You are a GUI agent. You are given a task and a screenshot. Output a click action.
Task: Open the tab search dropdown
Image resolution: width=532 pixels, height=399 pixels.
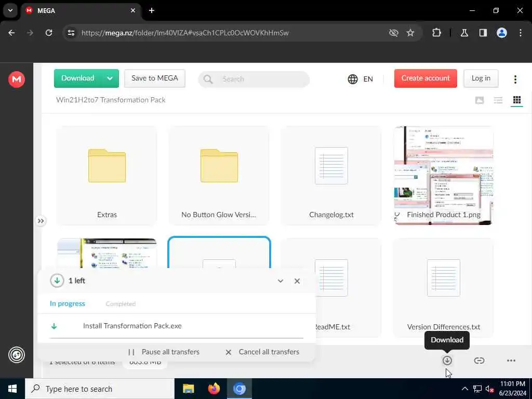coord(10,10)
